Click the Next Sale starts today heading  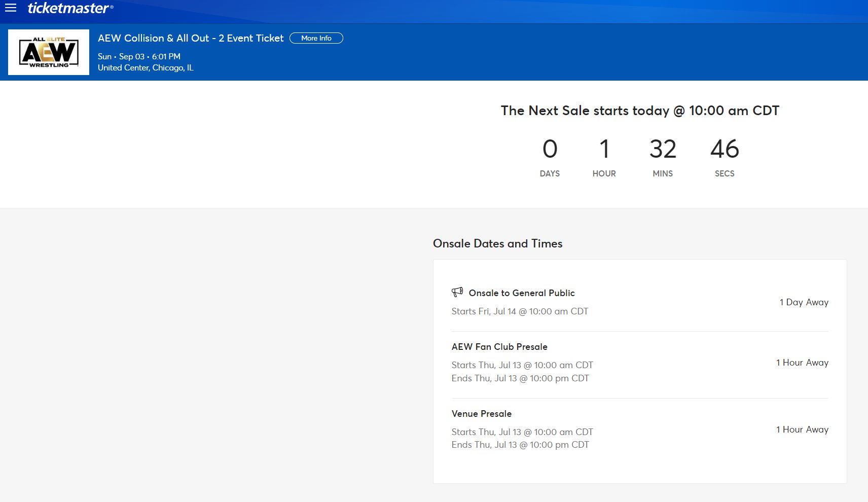(x=640, y=111)
